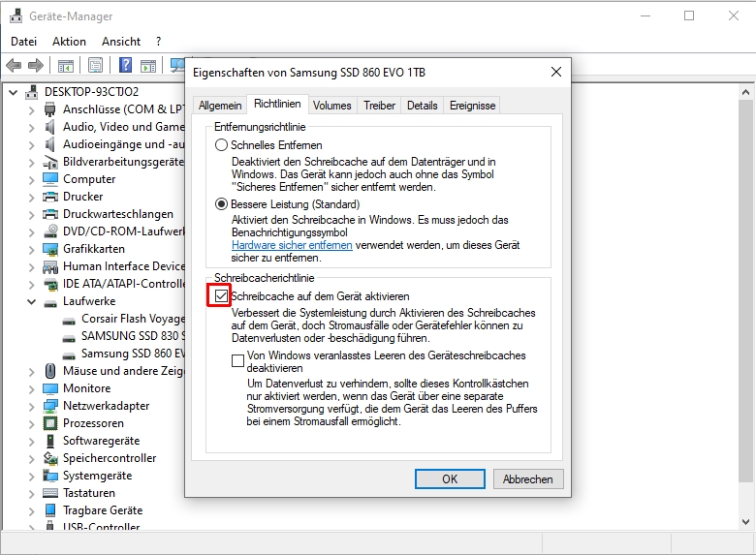Select the Laufwerke drive icon

point(50,303)
